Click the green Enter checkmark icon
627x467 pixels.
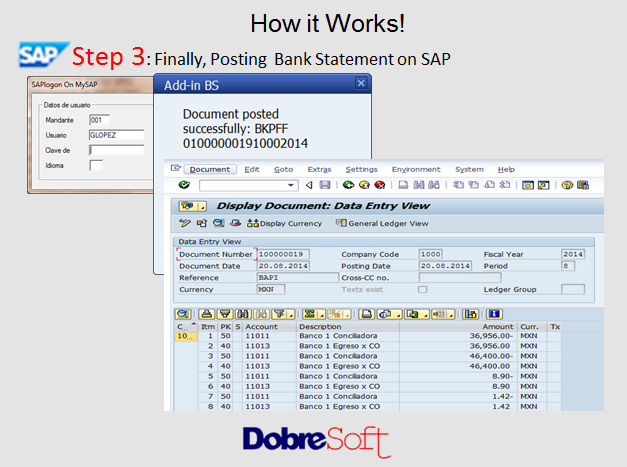point(184,185)
